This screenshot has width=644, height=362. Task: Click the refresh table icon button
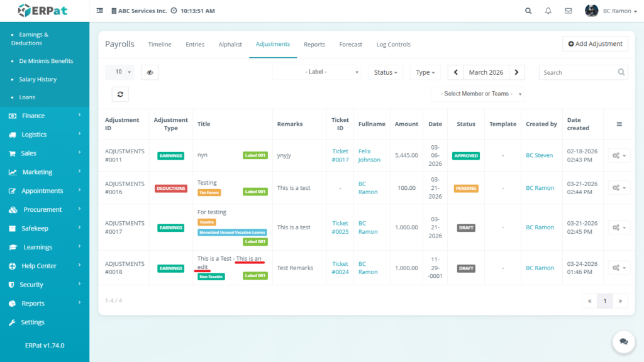[x=121, y=94]
